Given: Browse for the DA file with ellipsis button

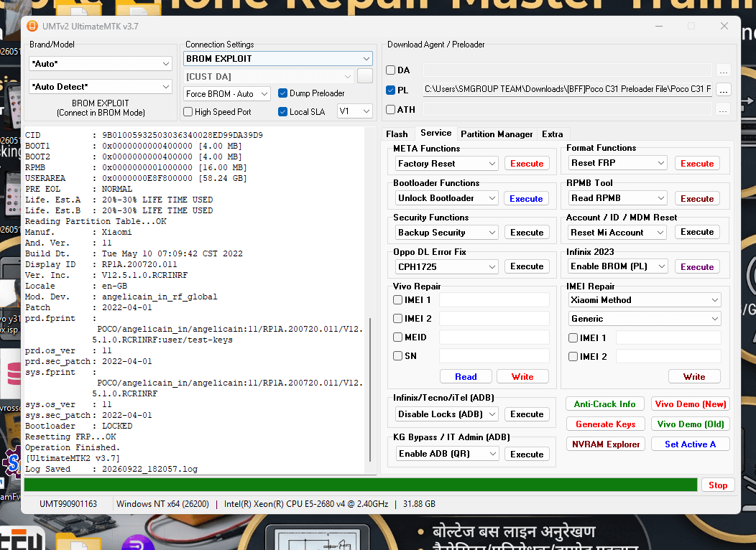Looking at the screenshot, I should click(723, 71).
